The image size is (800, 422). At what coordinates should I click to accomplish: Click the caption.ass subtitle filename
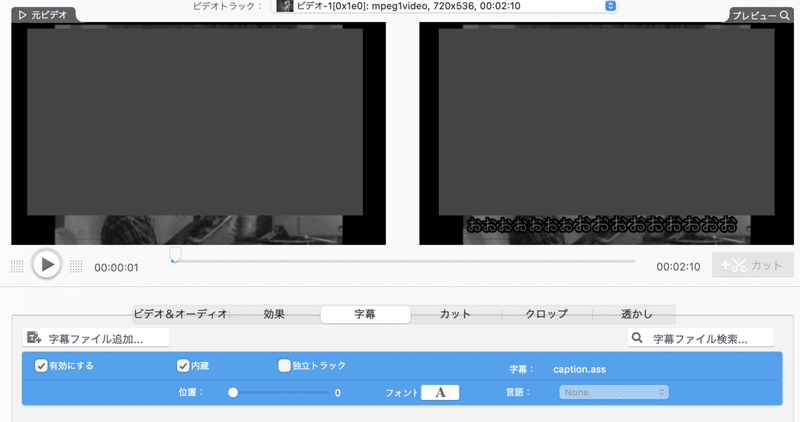(579, 369)
